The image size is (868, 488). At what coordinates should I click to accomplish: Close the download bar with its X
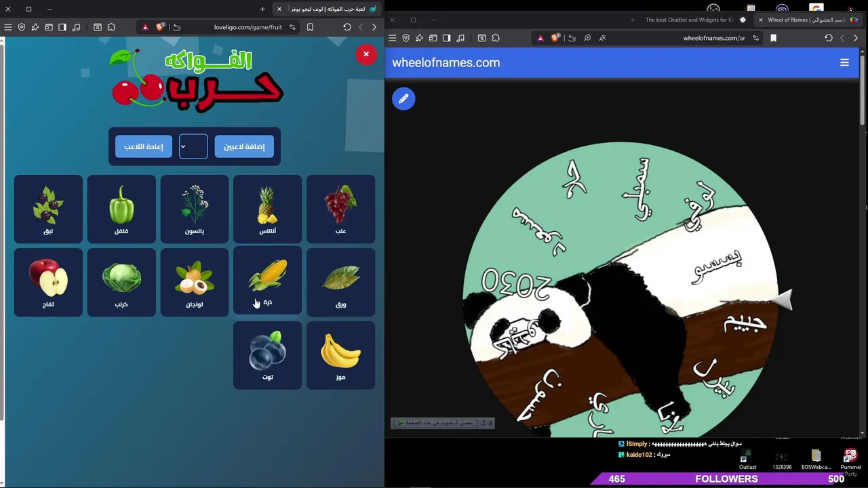point(491,423)
